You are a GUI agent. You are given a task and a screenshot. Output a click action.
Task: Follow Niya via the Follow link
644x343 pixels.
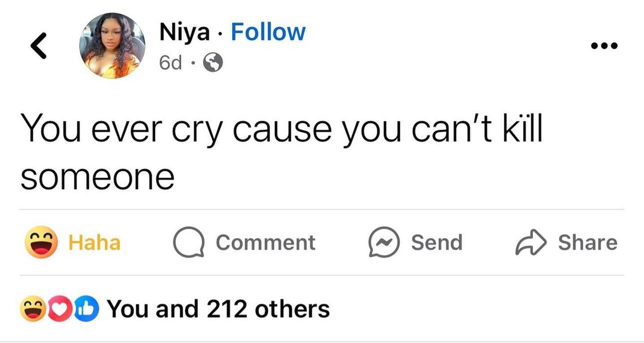tap(268, 32)
